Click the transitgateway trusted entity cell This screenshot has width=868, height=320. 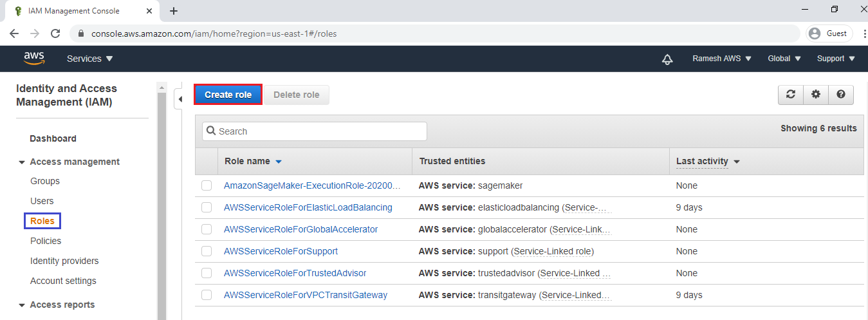coord(515,295)
